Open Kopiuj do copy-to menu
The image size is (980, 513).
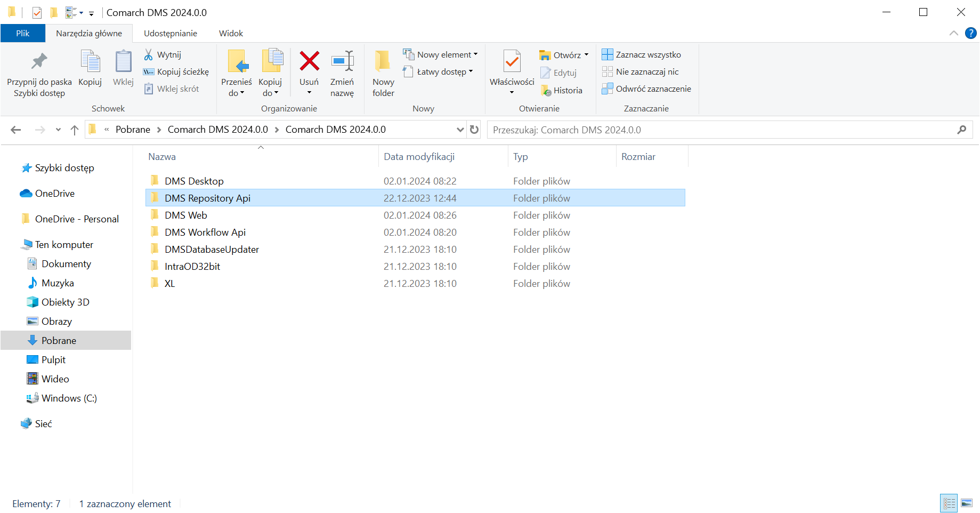point(270,74)
